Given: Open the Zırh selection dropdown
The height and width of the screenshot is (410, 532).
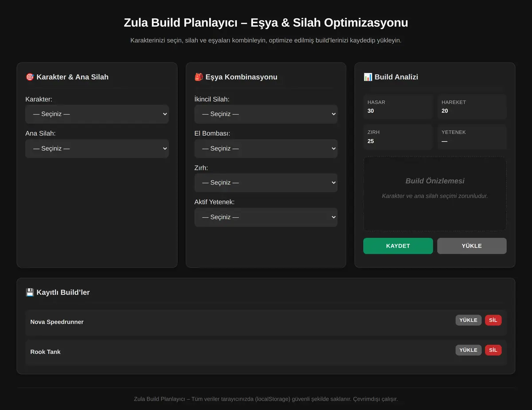Looking at the screenshot, I should 266,183.
